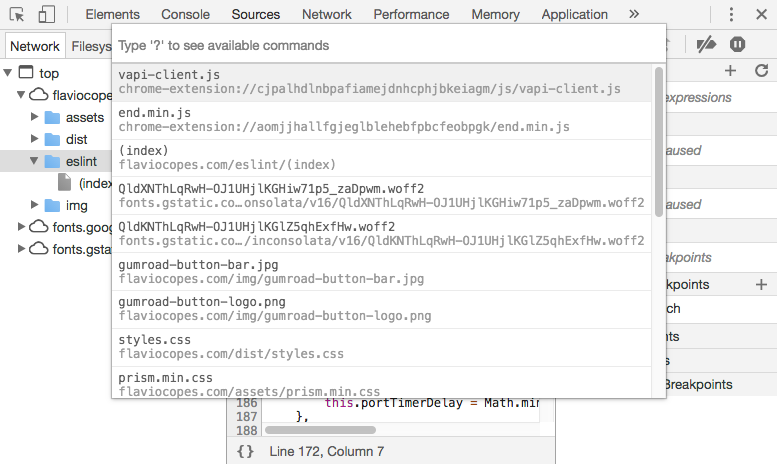Open the QldKNThLqRwH woff2 font entry
Image resolution: width=777 pixels, height=464 pixels.
click(382, 233)
